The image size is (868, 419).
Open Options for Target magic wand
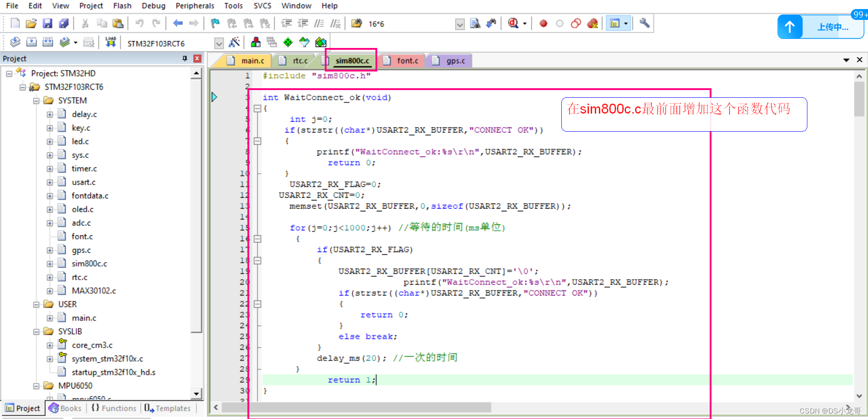234,43
